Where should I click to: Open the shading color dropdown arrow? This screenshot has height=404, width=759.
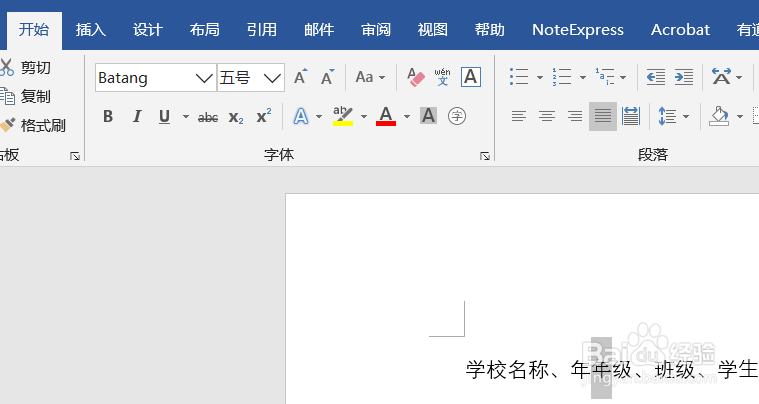coord(739,116)
